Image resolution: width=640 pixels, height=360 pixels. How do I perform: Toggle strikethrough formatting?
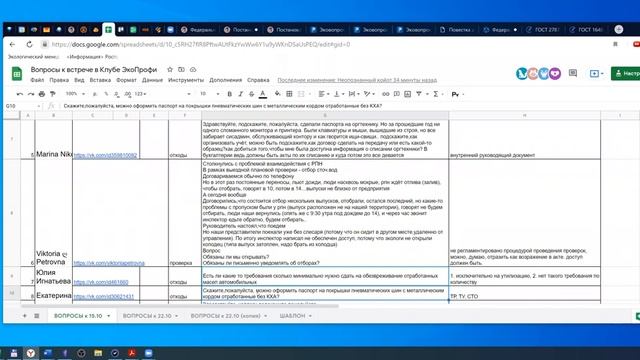pos(251,94)
